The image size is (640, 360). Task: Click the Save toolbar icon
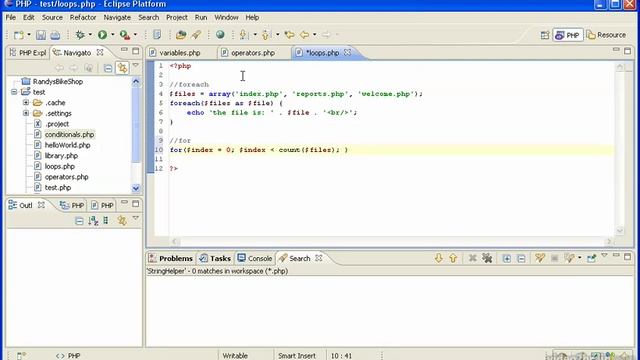(x=40, y=35)
